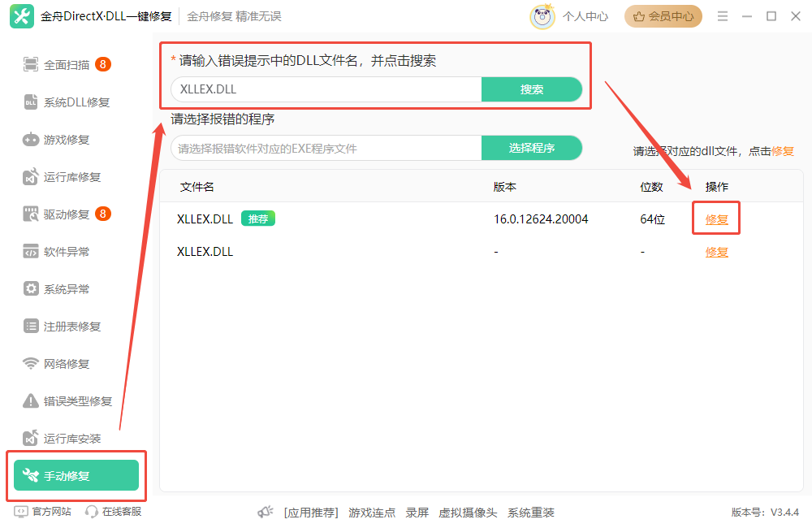Click the 系统DLL修复 file icon
The height and width of the screenshot is (528, 812).
pyautogui.click(x=31, y=102)
